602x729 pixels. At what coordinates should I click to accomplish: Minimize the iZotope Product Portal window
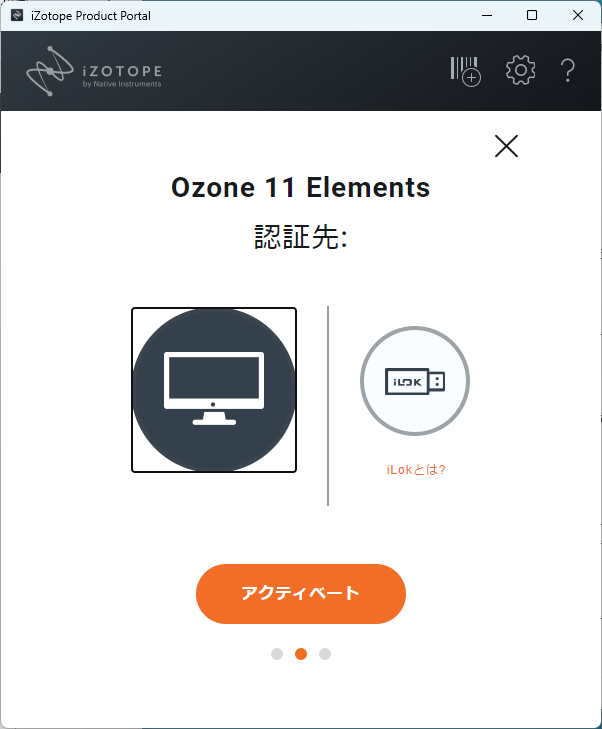pos(487,15)
